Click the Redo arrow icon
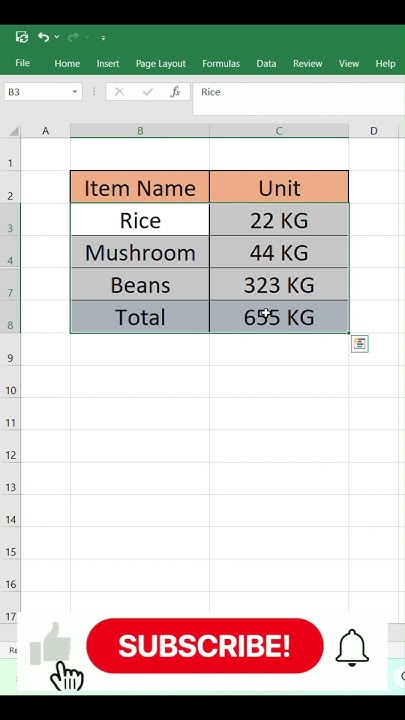This screenshot has width=405, height=720. tap(73, 37)
